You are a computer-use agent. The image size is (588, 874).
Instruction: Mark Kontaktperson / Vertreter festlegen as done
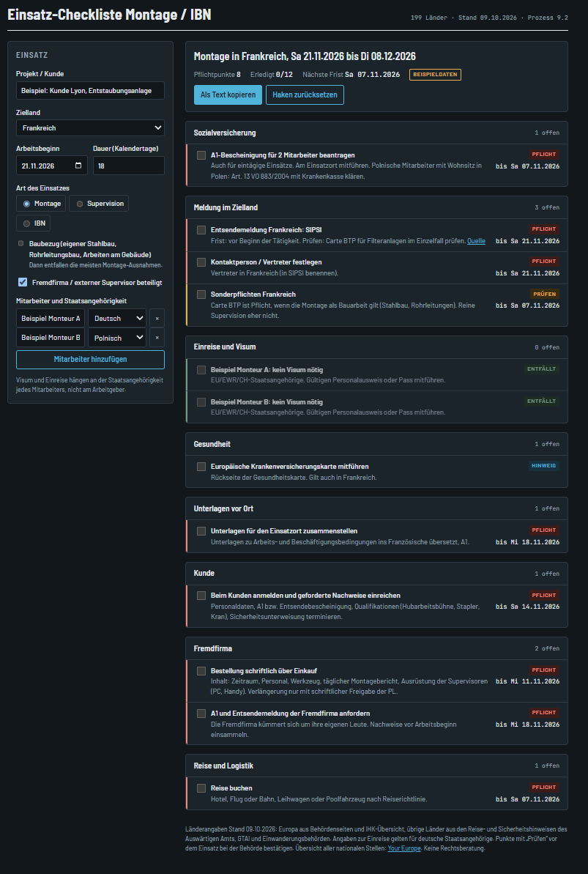[x=201, y=262]
